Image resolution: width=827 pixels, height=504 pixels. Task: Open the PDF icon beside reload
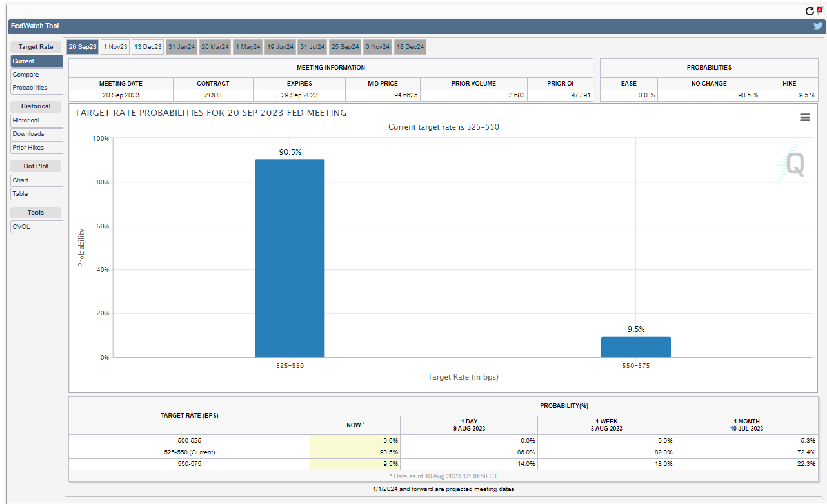point(821,11)
